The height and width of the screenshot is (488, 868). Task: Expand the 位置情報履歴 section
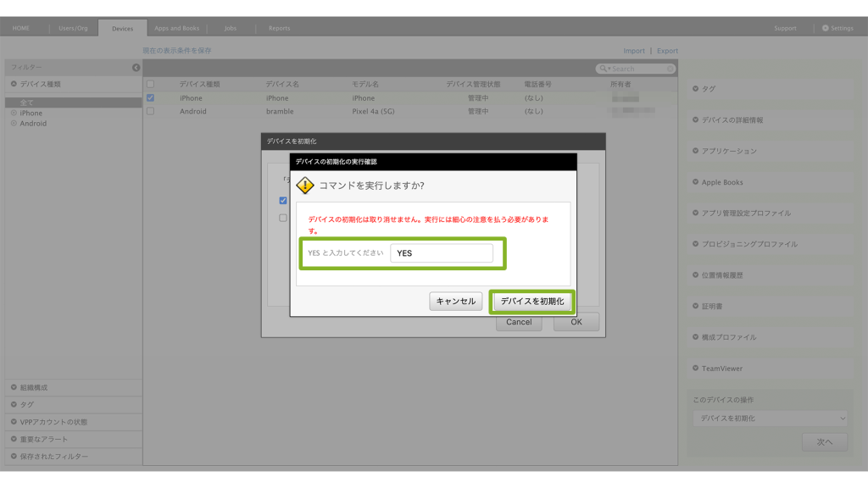[x=722, y=275]
